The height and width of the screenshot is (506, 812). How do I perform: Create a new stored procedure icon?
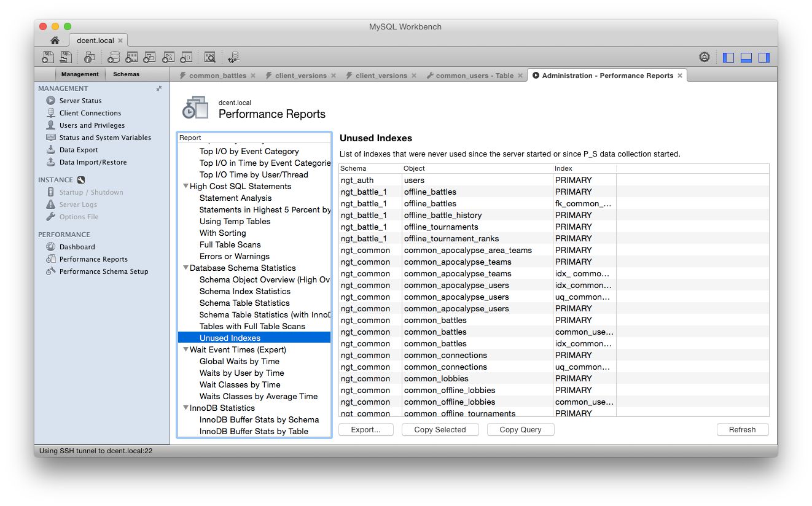coord(168,57)
